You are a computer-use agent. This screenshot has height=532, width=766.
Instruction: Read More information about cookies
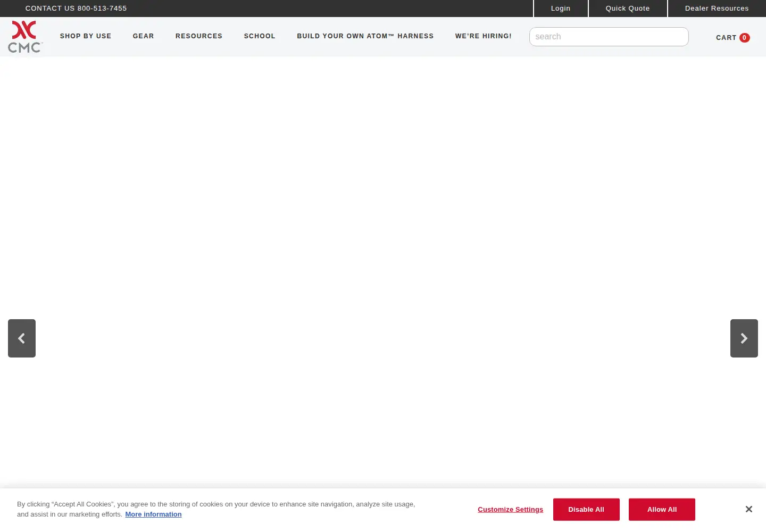point(153,514)
